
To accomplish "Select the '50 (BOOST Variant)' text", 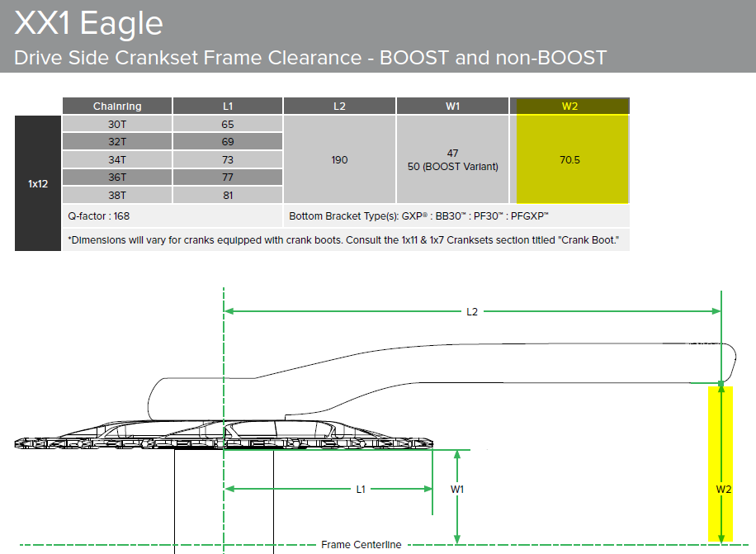I will click(453, 167).
